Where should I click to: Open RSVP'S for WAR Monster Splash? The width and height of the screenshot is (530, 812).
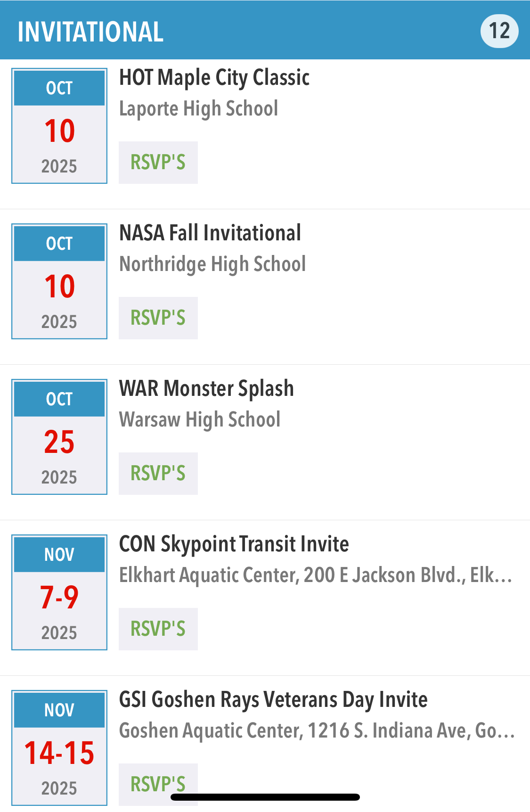[158, 474]
